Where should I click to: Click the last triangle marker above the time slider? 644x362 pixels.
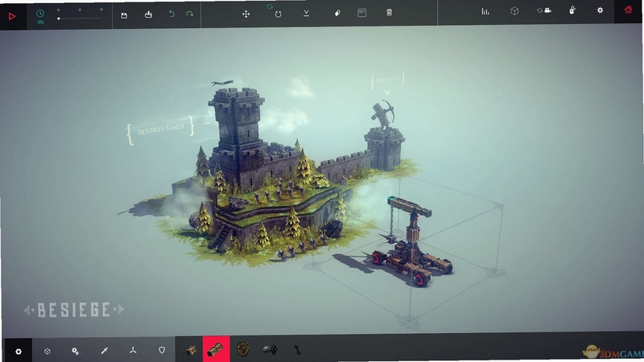click(101, 10)
